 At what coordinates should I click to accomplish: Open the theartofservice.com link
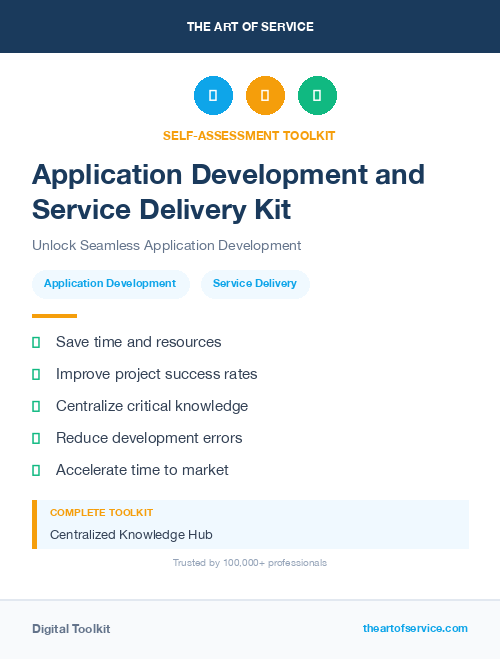click(415, 628)
